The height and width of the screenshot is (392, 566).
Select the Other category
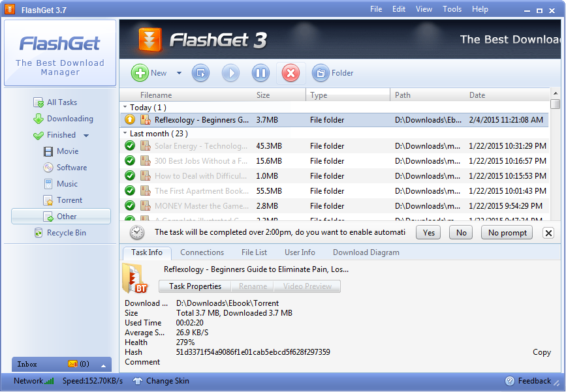tap(61, 217)
